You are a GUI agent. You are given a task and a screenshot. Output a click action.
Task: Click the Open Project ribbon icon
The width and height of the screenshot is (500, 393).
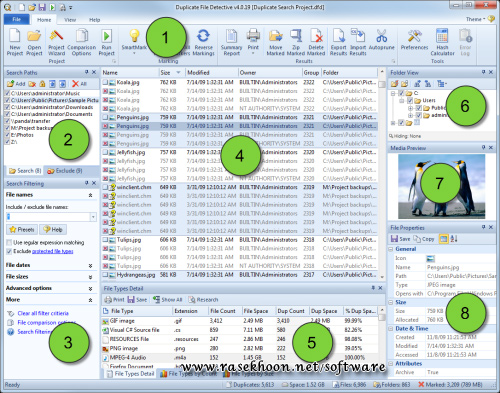click(x=34, y=43)
